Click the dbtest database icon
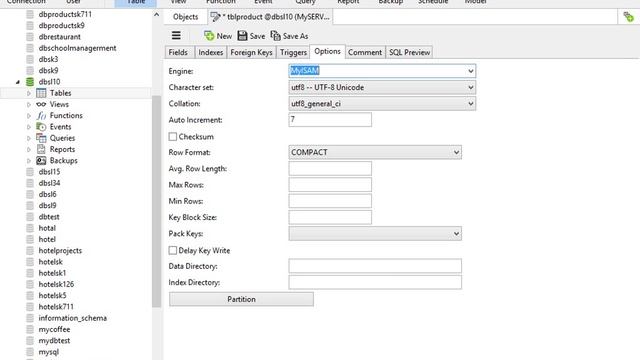 click(x=30, y=217)
